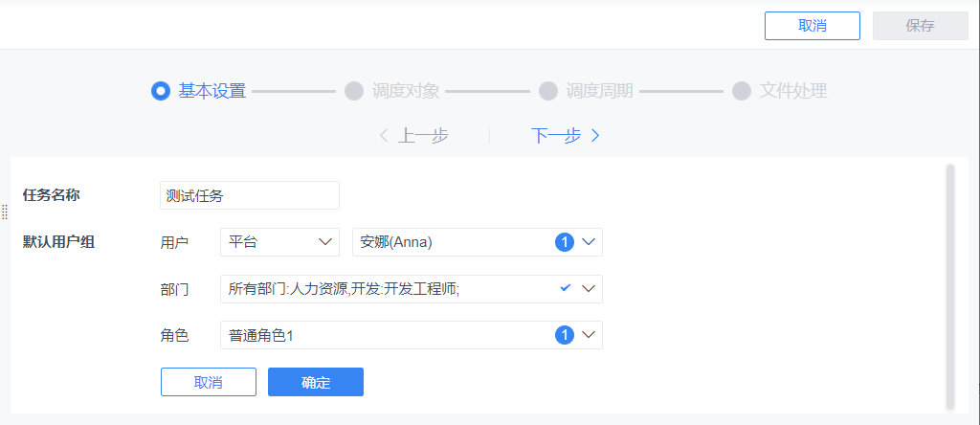Click the top 取消 button beside 保存
980x425 pixels.
point(812,26)
